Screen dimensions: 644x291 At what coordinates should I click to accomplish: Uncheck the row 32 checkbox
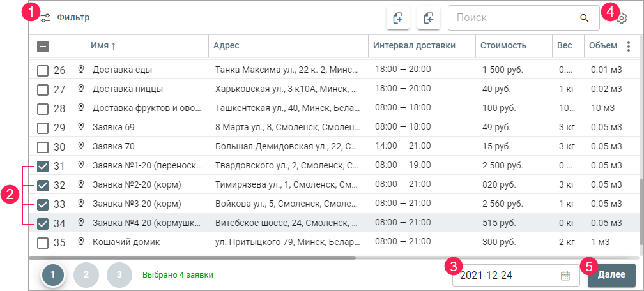[43, 186]
